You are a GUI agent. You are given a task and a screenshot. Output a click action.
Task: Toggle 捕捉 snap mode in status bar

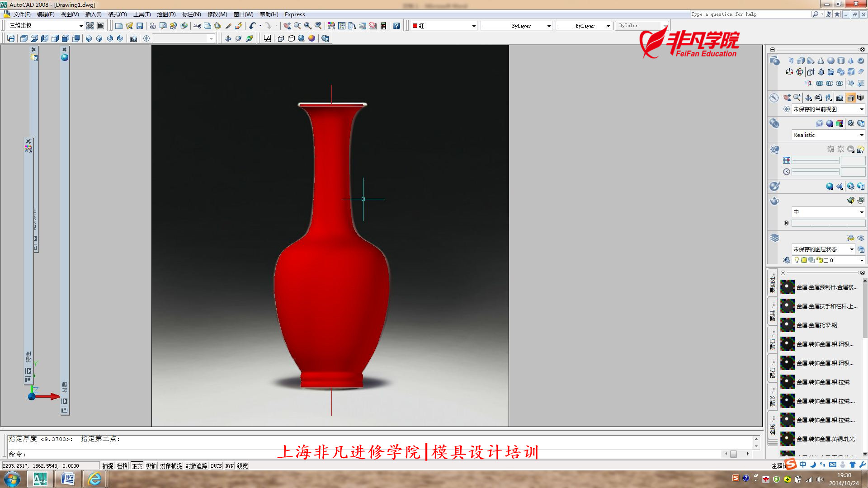pos(108,466)
